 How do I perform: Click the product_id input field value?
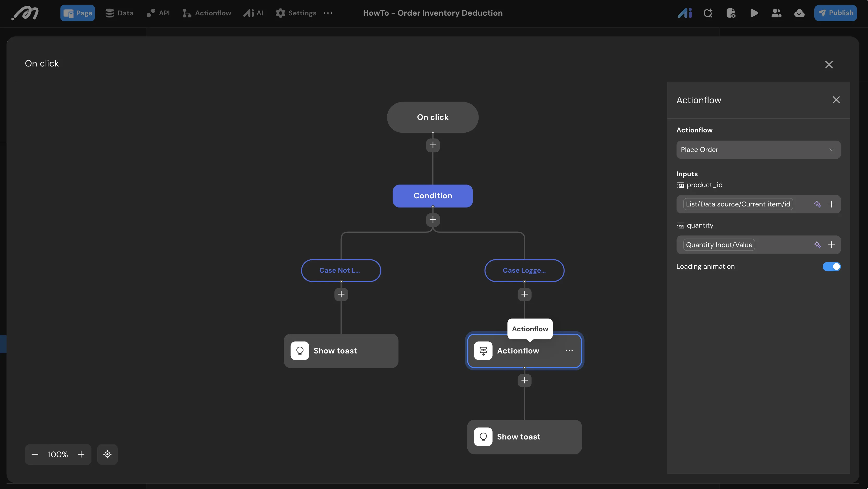738,204
